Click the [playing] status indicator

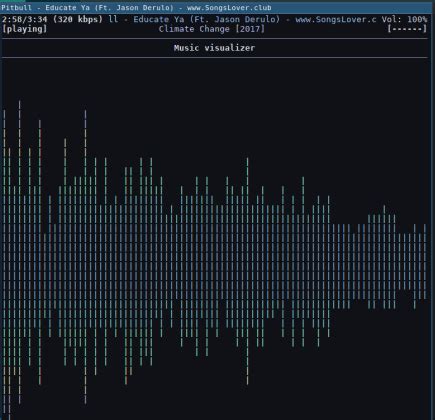pos(24,29)
